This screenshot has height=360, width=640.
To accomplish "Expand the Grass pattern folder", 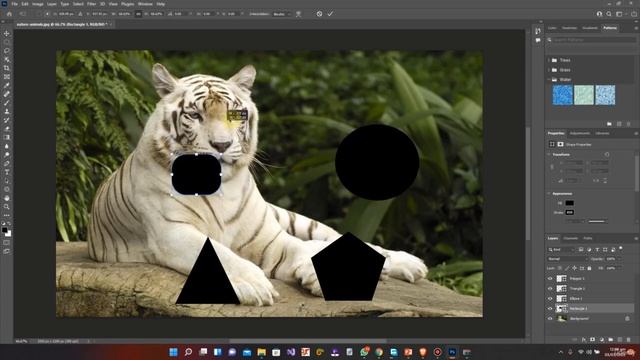I will tap(549, 70).
